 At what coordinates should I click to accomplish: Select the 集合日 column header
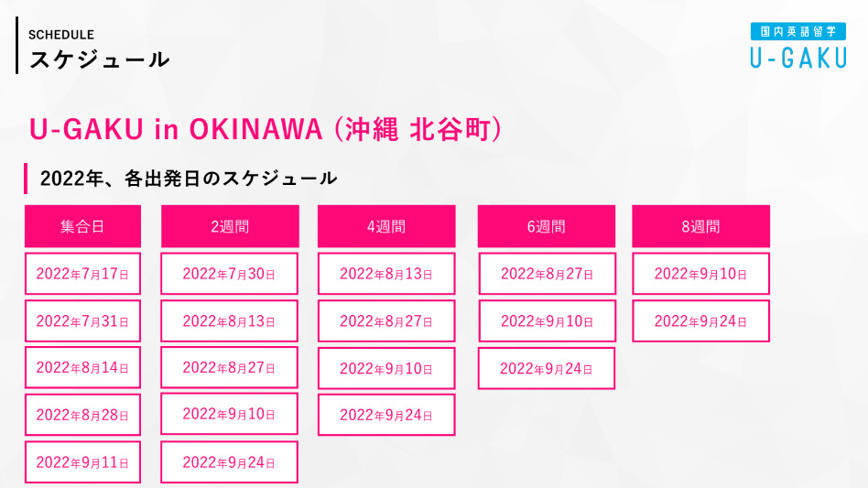tap(82, 226)
